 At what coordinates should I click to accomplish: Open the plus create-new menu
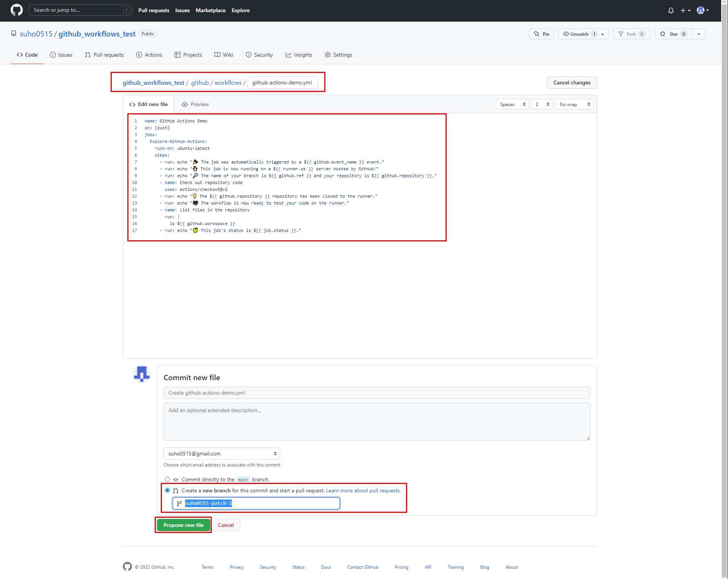point(685,11)
